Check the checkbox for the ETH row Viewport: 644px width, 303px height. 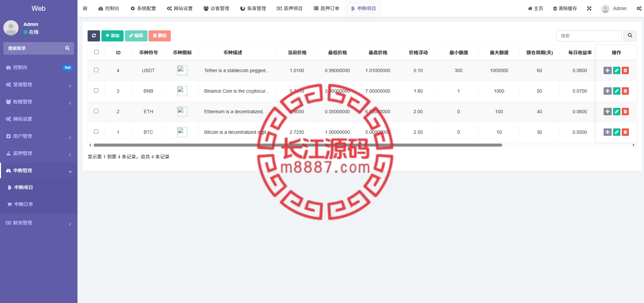click(x=96, y=111)
